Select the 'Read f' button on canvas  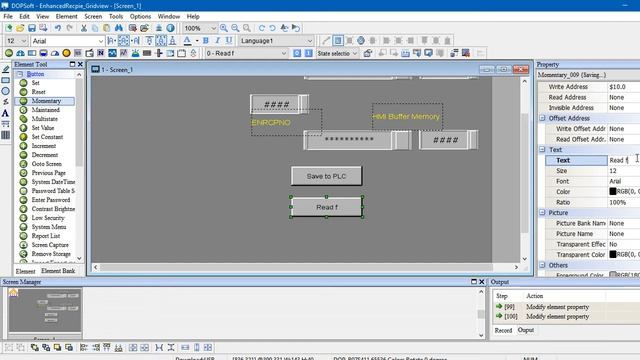(x=327, y=207)
